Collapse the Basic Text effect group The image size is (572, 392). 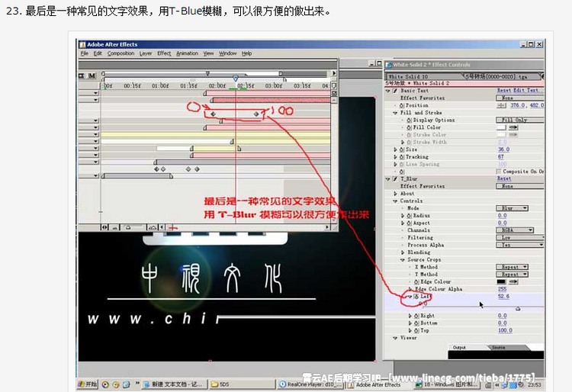(388, 91)
